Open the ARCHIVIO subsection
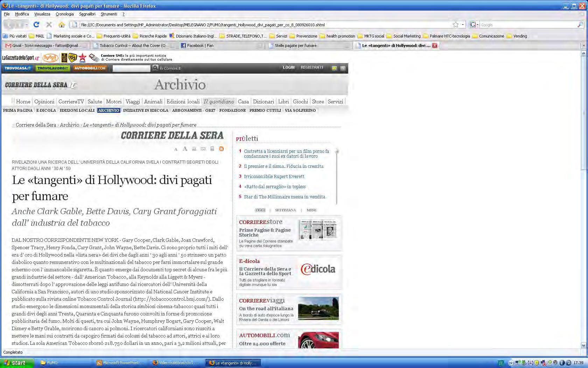This screenshot has height=368, width=588. click(x=108, y=110)
